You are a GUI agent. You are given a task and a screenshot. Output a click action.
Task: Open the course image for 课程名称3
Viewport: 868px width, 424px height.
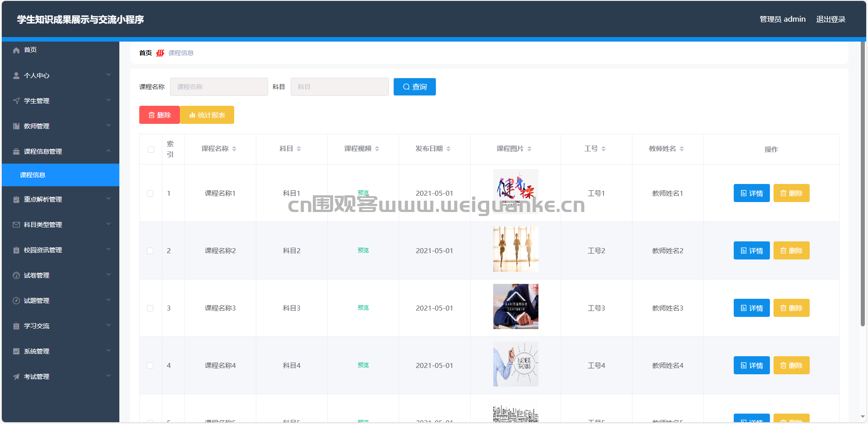coord(516,306)
